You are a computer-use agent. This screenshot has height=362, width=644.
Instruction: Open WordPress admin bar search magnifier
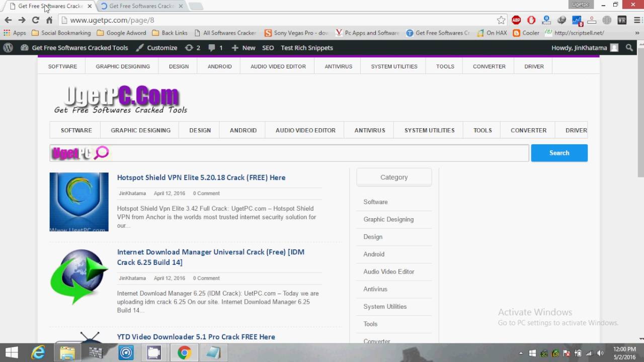click(629, 48)
